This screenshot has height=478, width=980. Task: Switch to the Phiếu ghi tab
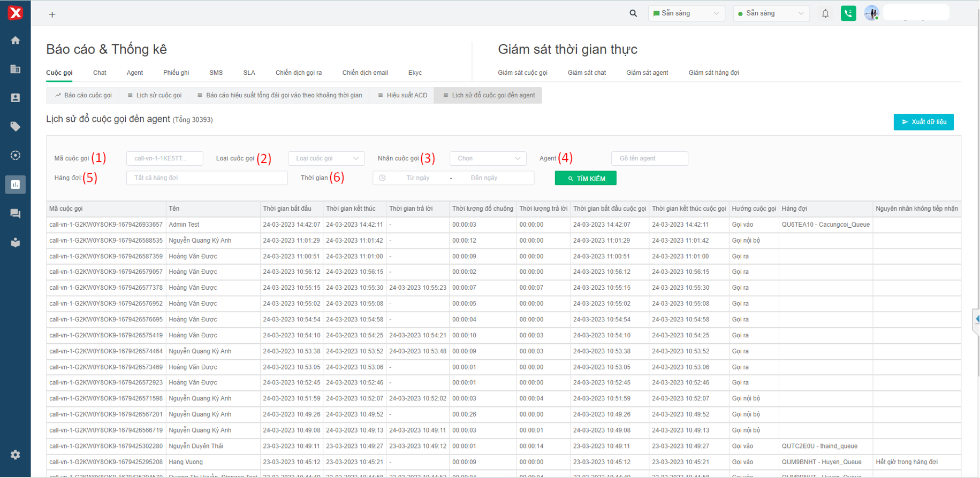click(176, 73)
